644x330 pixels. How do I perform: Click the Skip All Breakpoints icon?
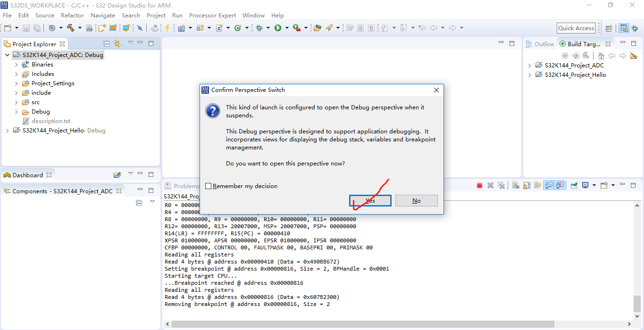pyautogui.click(x=140, y=28)
